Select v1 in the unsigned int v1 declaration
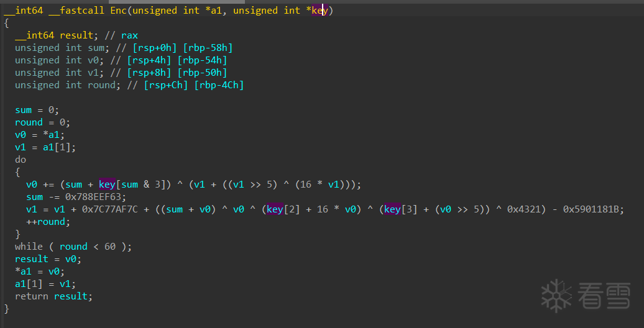 [93, 73]
